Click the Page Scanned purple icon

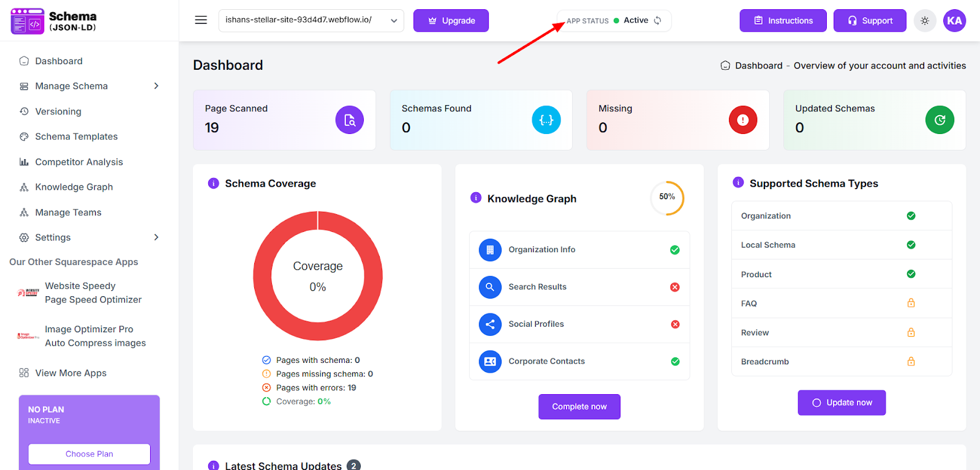(349, 120)
